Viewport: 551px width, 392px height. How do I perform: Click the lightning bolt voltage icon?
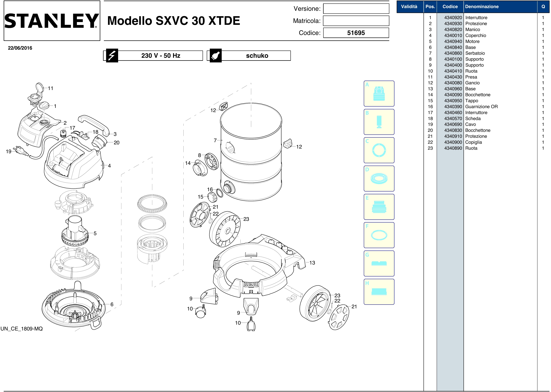pyautogui.click(x=112, y=55)
